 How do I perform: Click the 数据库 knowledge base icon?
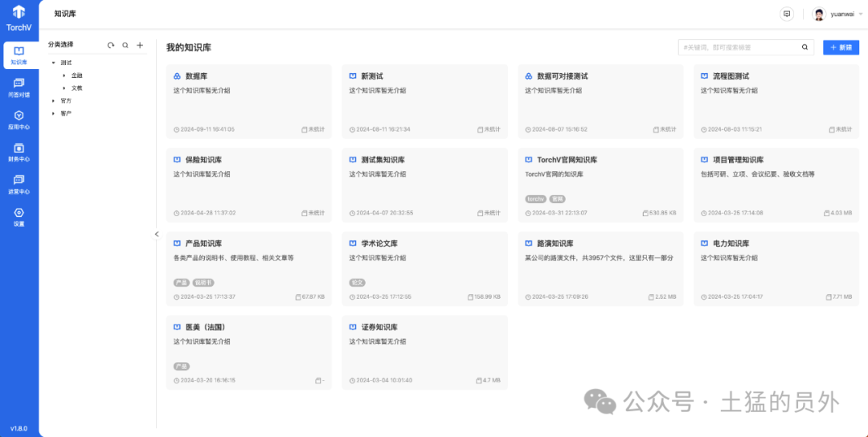177,76
